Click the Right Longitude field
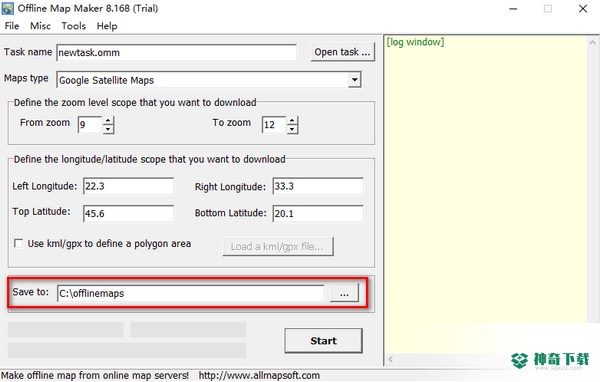This screenshot has height=382, width=600. point(318,186)
